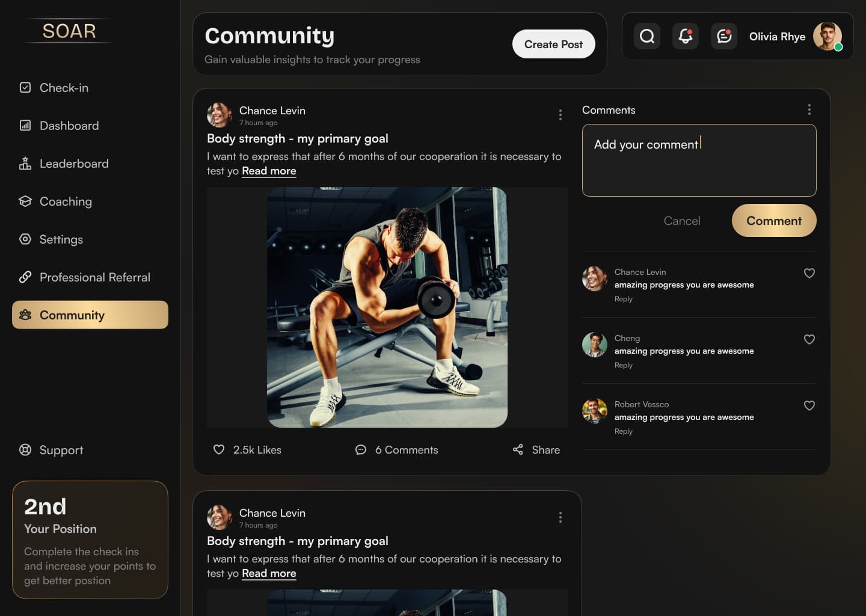
Task: Click the comment bubble icon beside 6 Comments
Action: click(361, 449)
